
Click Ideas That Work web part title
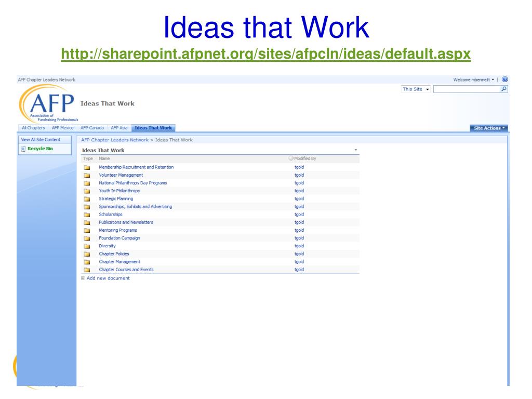tap(103, 150)
